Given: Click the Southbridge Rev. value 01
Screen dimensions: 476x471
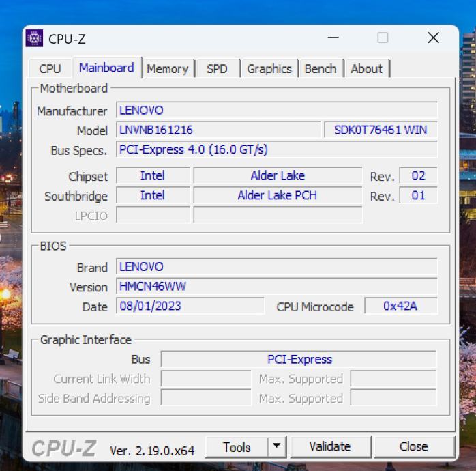Looking at the screenshot, I should click(x=418, y=195).
